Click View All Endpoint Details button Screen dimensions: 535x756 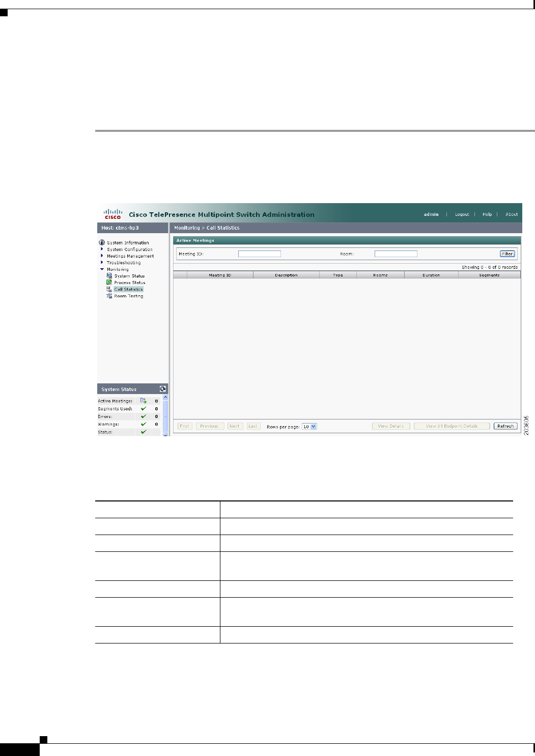click(452, 426)
